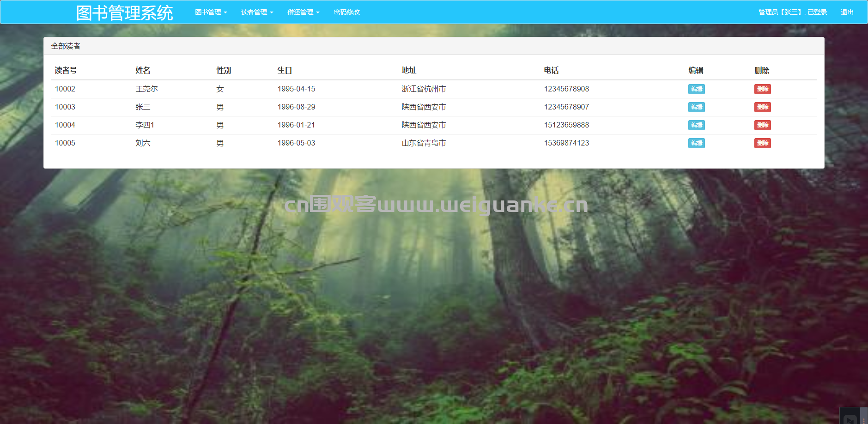Click the 读者号 column header

pyautogui.click(x=66, y=70)
